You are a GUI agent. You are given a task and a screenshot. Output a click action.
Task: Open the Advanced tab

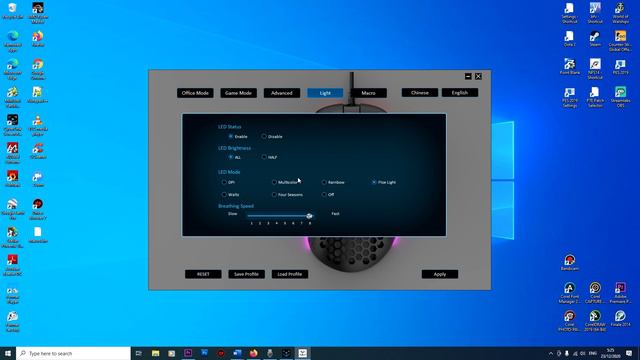(282, 93)
